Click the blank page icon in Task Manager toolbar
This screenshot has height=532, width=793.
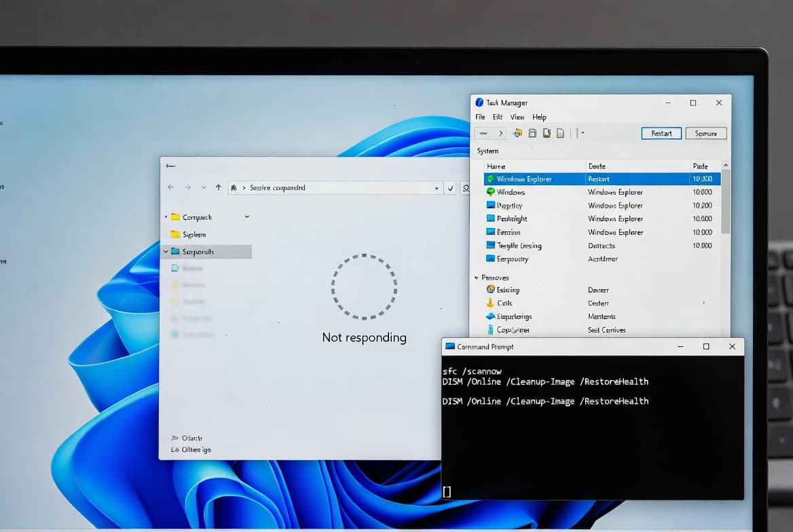(x=560, y=133)
